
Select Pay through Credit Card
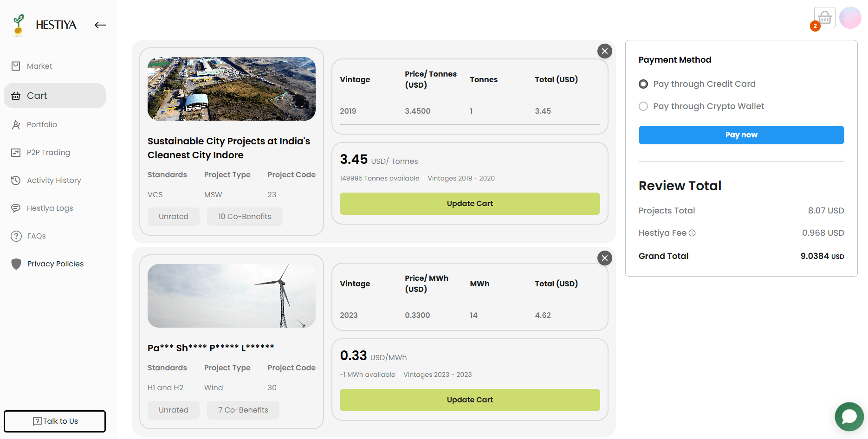click(643, 84)
